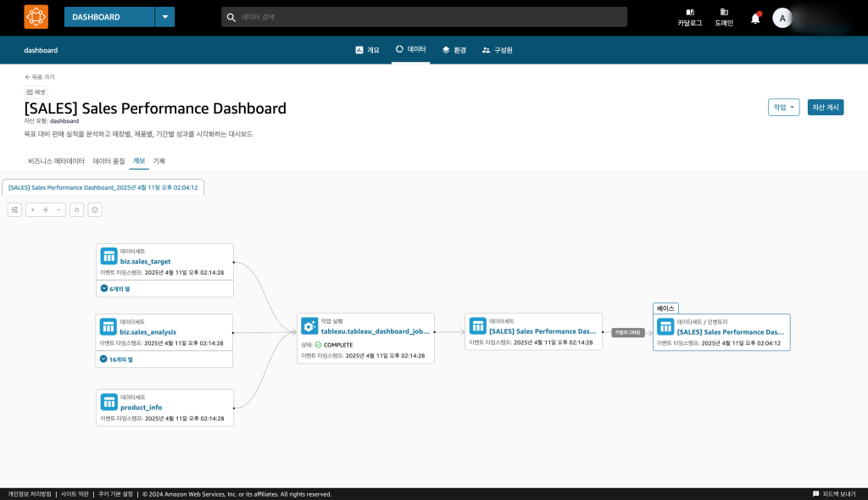
Task: Click the COMPLETE status checkmark icon
Action: point(318,344)
